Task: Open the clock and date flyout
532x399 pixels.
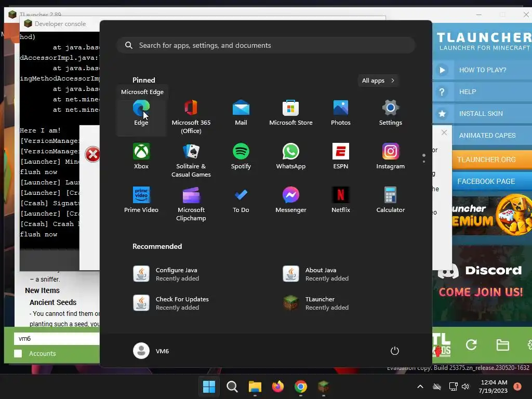Action: [493, 387]
